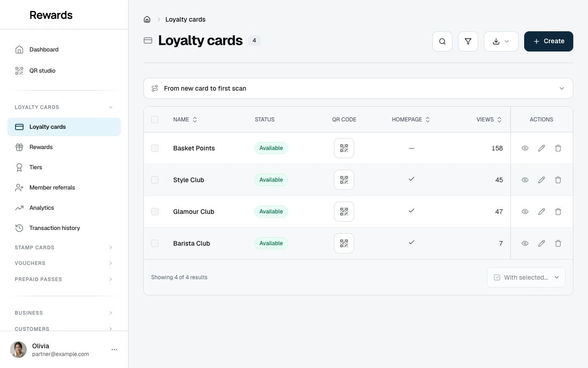Click the Create button
The image size is (588, 368).
[548, 41]
